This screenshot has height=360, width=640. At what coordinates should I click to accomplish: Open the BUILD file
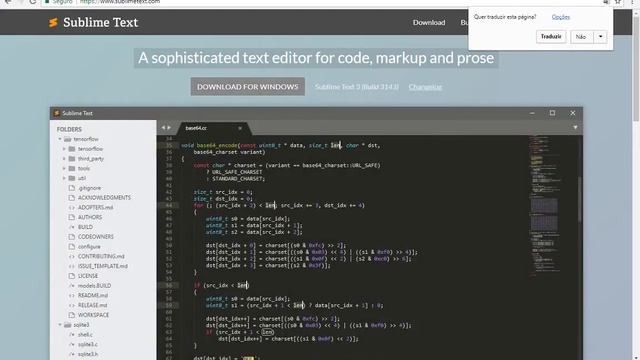tap(85, 227)
